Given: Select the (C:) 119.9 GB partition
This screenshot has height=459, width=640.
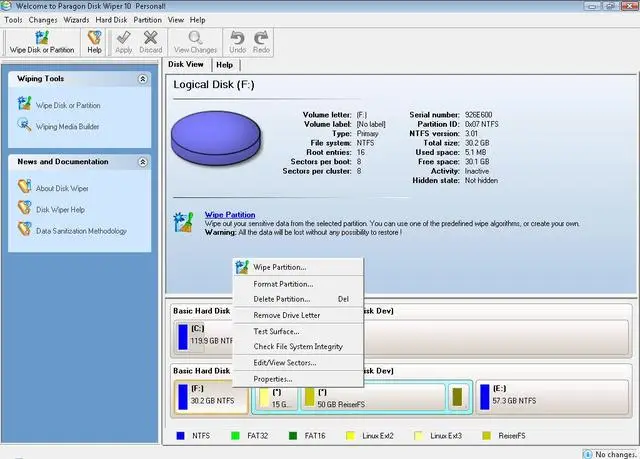Looking at the screenshot, I should click(204, 337).
